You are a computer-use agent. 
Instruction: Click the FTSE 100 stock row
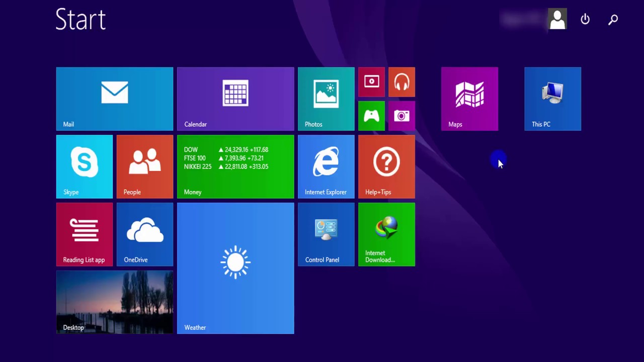click(x=224, y=158)
